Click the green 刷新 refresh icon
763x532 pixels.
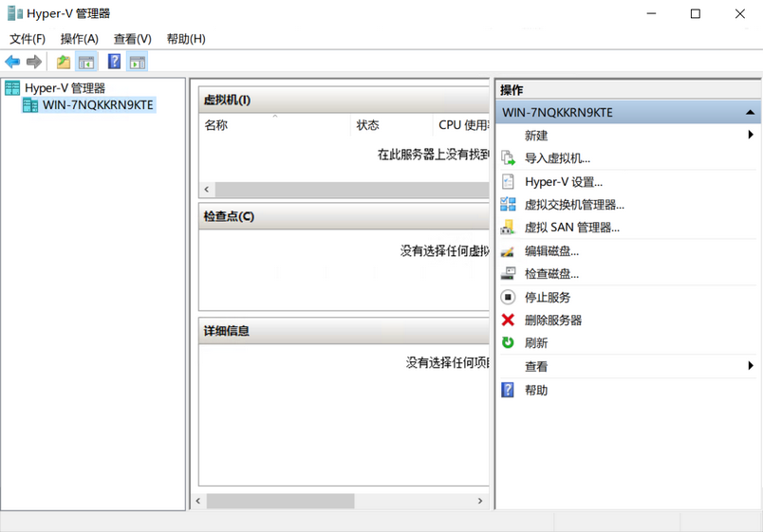point(508,343)
